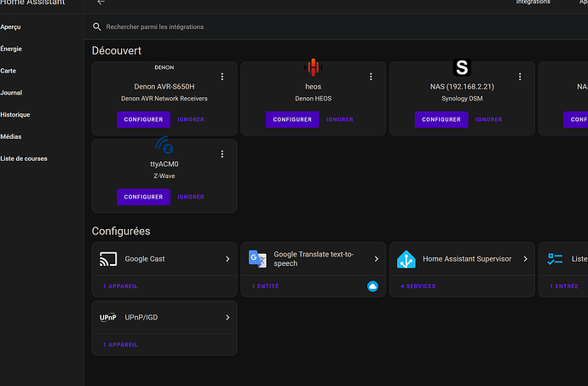The height and width of the screenshot is (386, 588).
Task: Click the Synology DSM subtitle
Action: 462,99
